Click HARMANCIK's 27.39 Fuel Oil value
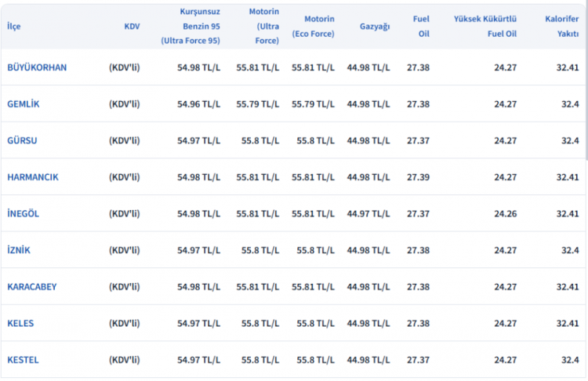Viewport: 588px width, 381px height. point(418,177)
